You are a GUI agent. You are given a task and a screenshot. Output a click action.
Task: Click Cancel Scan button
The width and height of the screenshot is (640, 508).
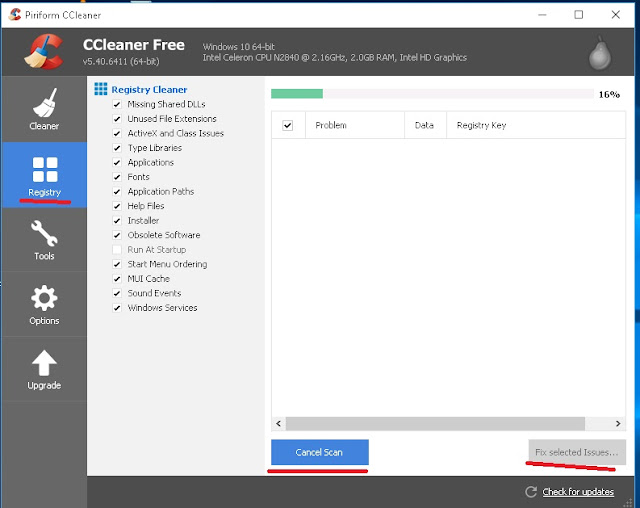(x=320, y=452)
